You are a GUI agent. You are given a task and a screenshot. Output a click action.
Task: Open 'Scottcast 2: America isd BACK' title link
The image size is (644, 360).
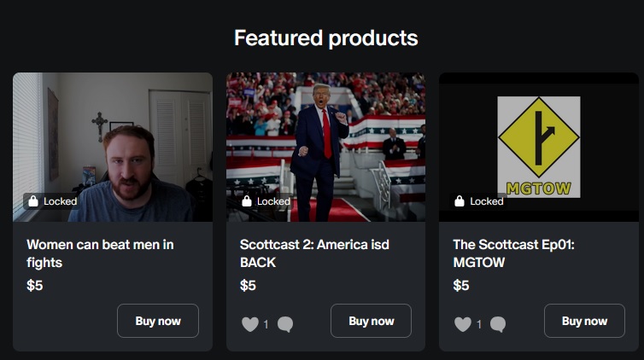[314, 253]
